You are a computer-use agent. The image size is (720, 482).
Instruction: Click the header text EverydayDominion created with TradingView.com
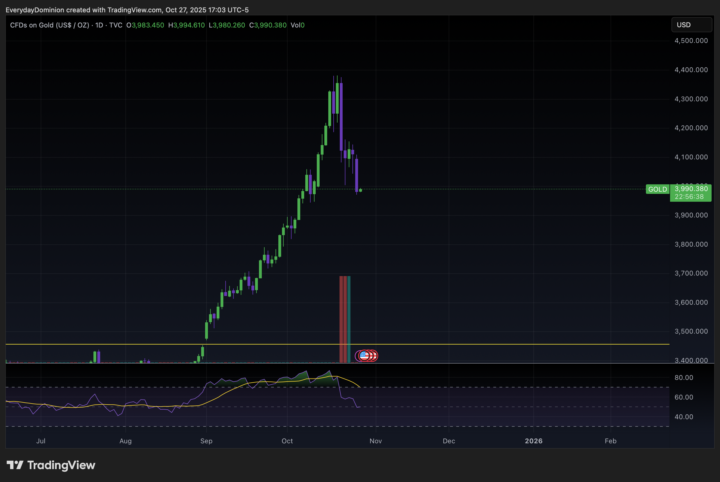(x=84, y=10)
